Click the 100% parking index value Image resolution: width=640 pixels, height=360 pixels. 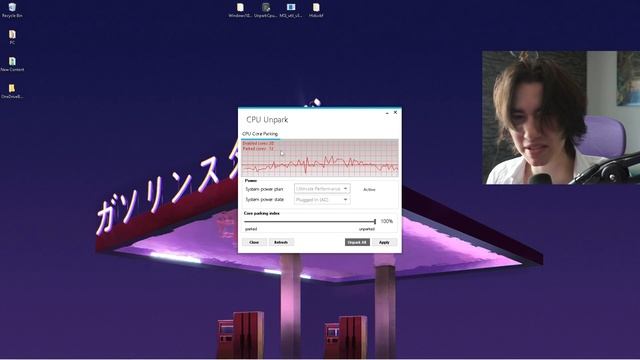(x=387, y=221)
